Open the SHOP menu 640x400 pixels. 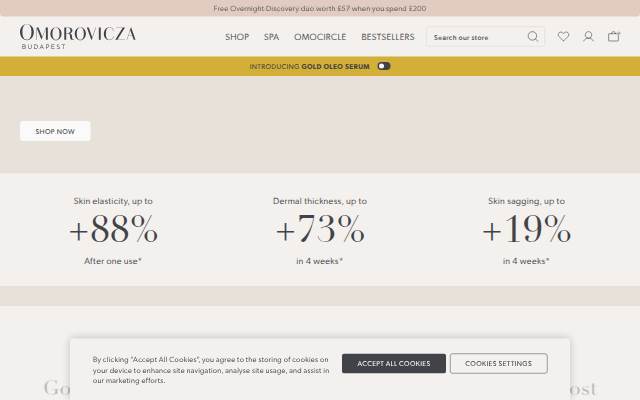coord(237,37)
